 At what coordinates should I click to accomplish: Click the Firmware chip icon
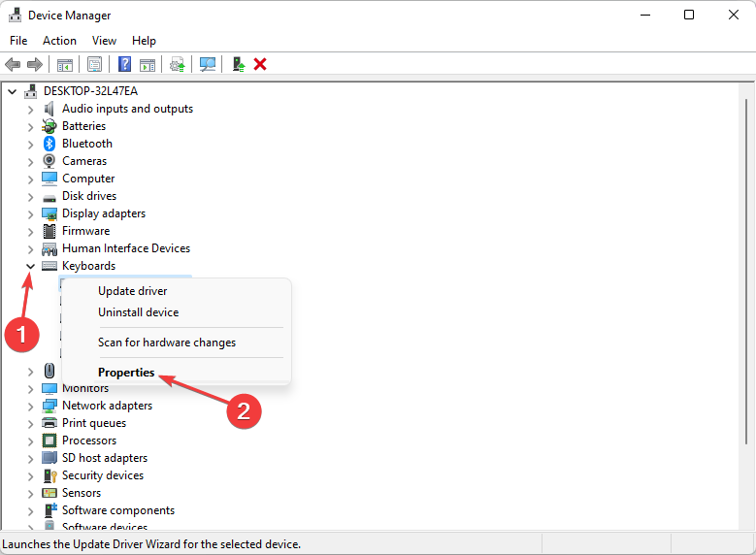[x=49, y=231]
